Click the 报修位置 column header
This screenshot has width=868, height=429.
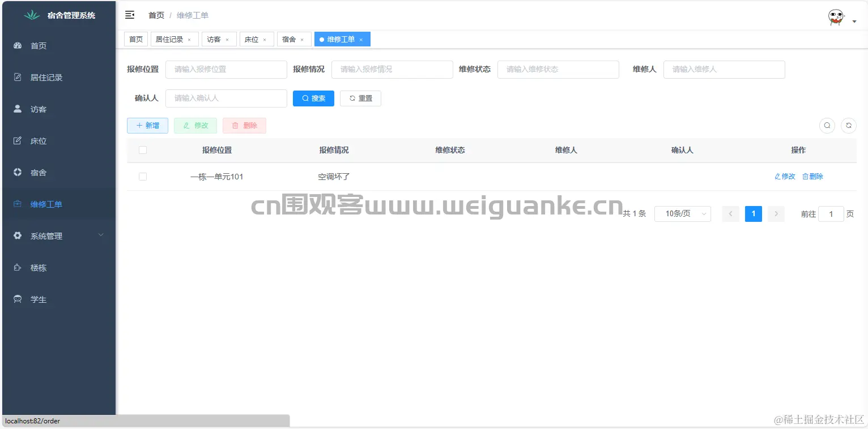(x=217, y=150)
